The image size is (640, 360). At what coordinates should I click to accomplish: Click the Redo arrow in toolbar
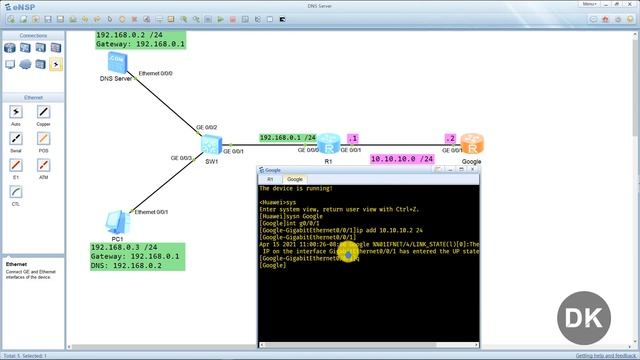97,19
